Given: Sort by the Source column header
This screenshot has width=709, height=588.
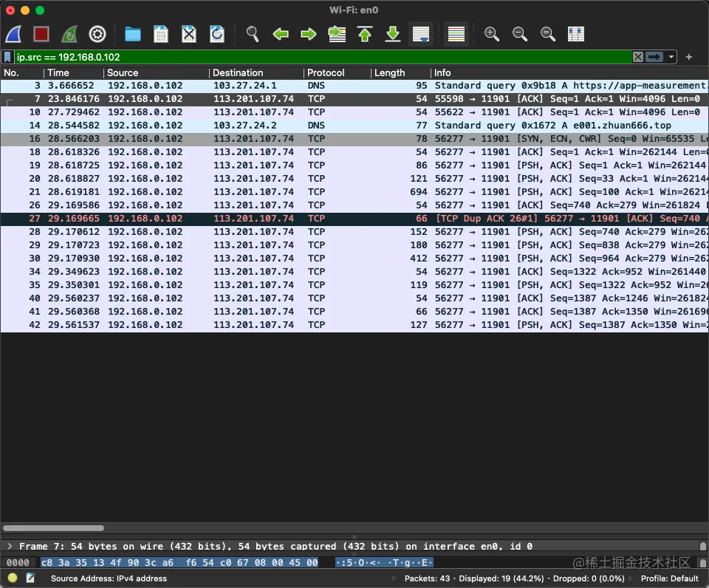Looking at the screenshot, I should click(x=157, y=73).
